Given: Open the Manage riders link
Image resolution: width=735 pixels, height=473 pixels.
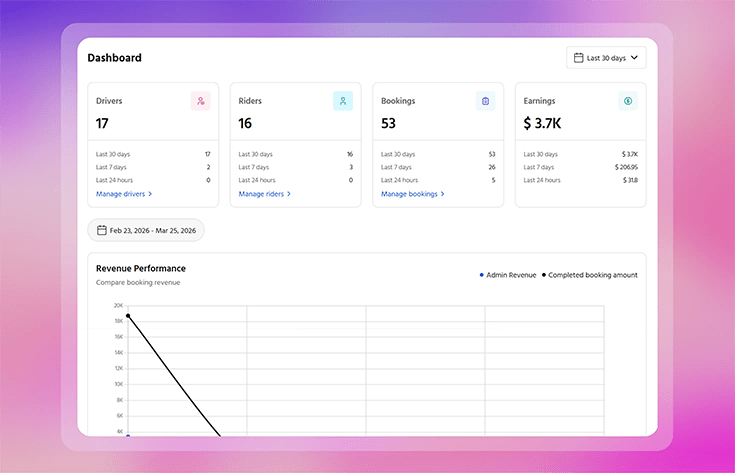Looking at the screenshot, I should pos(265,194).
